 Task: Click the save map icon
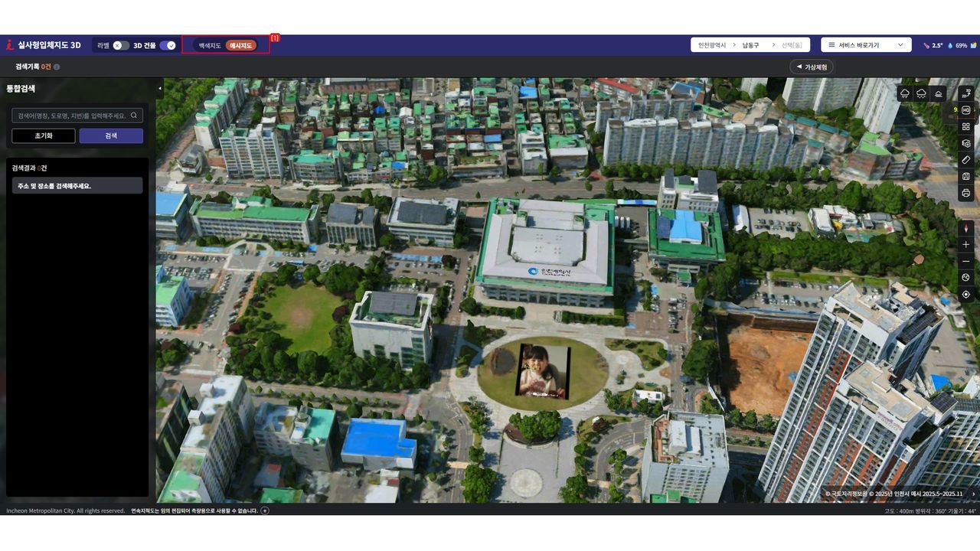pyautogui.click(x=965, y=177)
